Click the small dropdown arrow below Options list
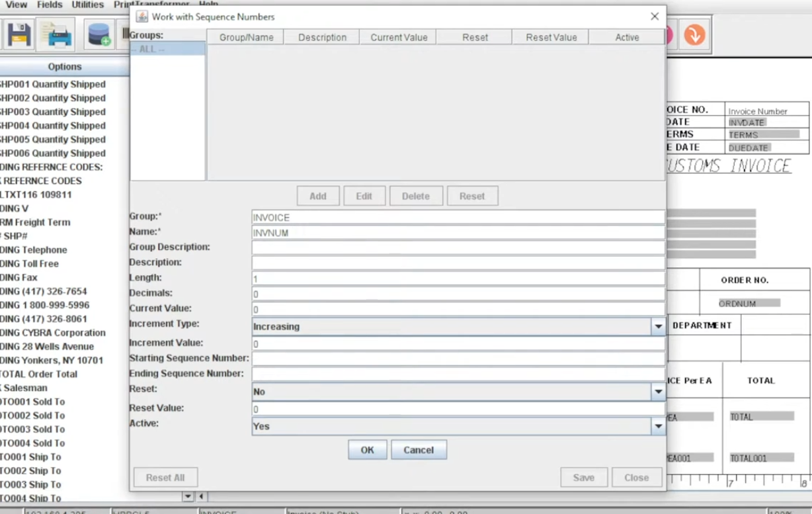Screen dimensions: 812x514 [x=188, y=496]
